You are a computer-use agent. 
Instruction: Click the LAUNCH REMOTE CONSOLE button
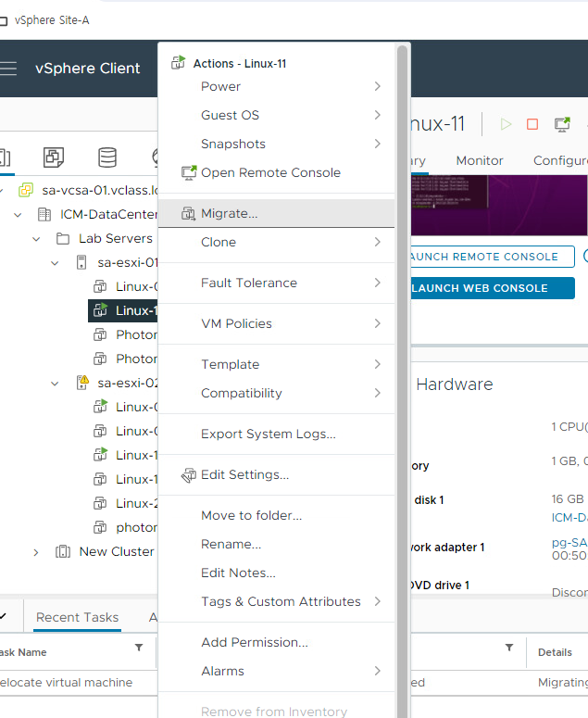click(492, 257)
